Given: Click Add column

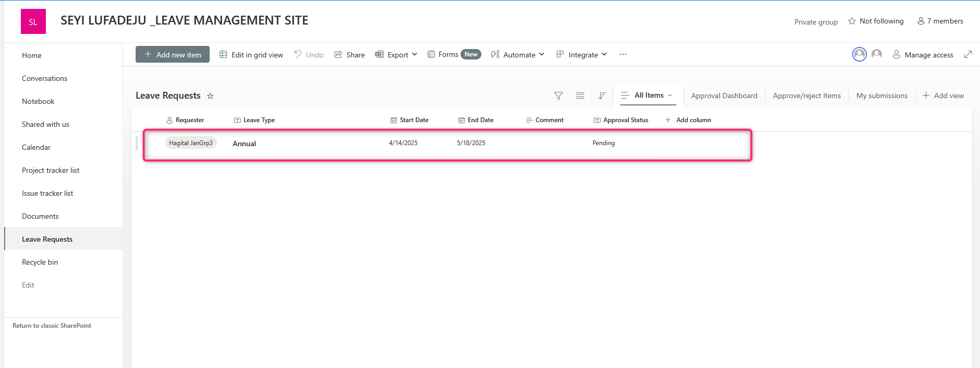Looking at the screenshot, I should coord(688,120).
